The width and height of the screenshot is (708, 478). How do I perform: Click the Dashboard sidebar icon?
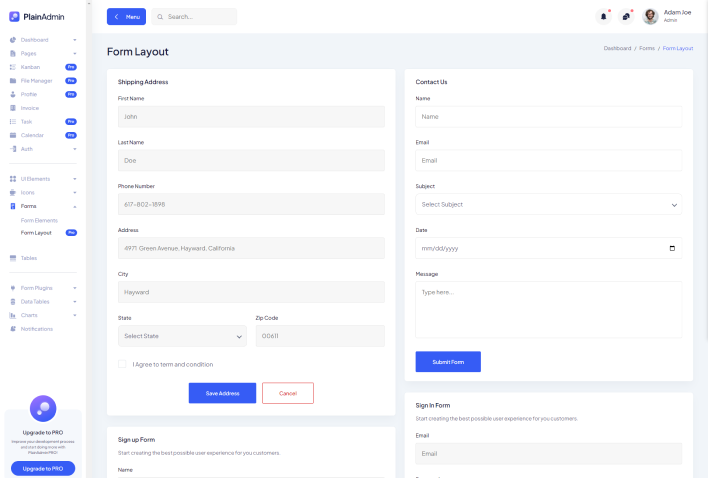(x=13, y=40)
